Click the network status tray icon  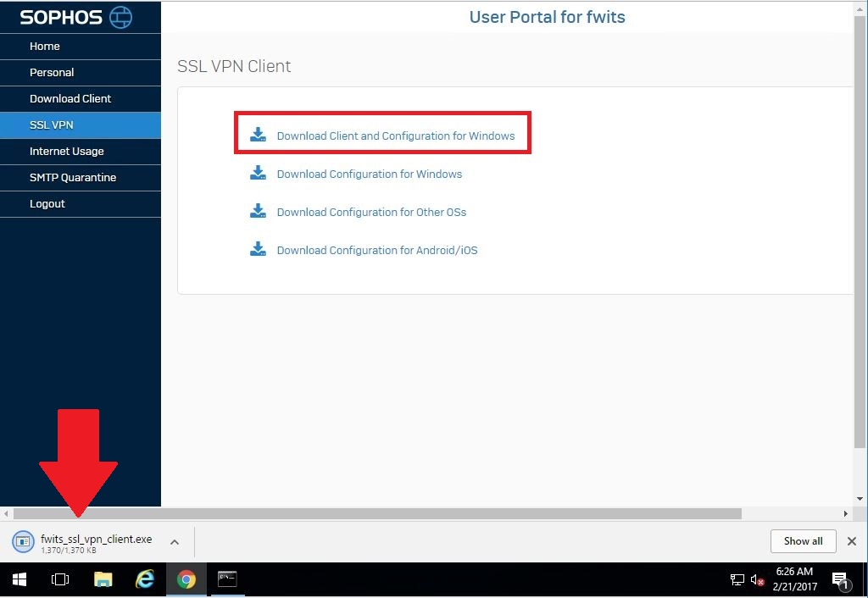coord(737,579)
